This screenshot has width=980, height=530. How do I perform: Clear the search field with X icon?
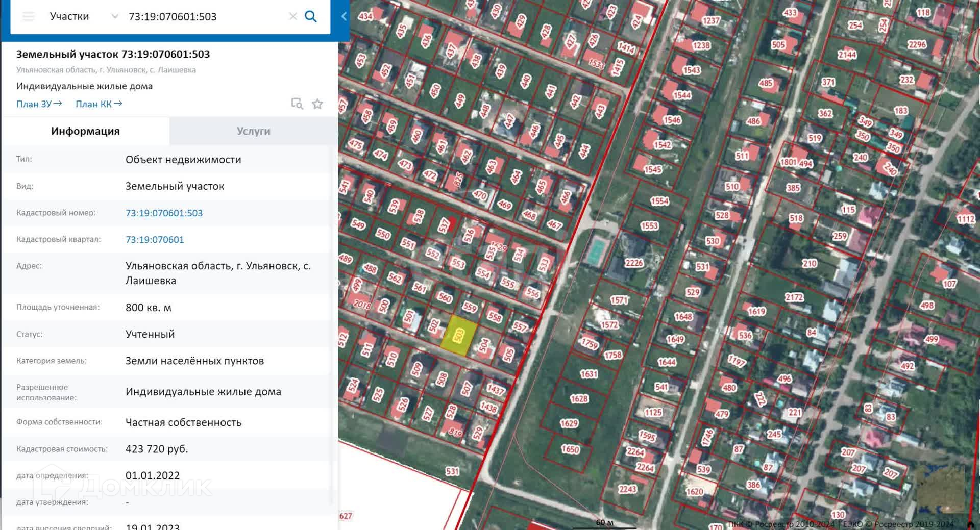(293, 16)
